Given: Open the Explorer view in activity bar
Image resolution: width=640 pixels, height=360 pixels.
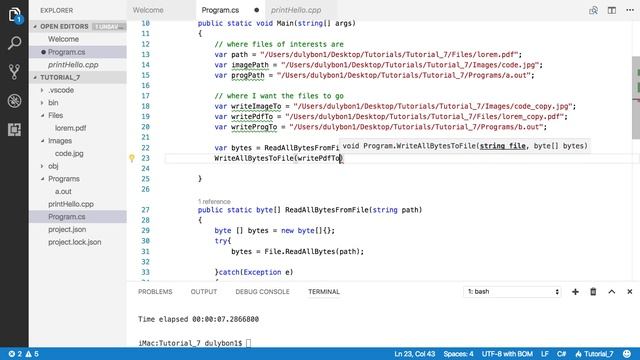Looking at the screenshot, I should click(x=14, y=15).
